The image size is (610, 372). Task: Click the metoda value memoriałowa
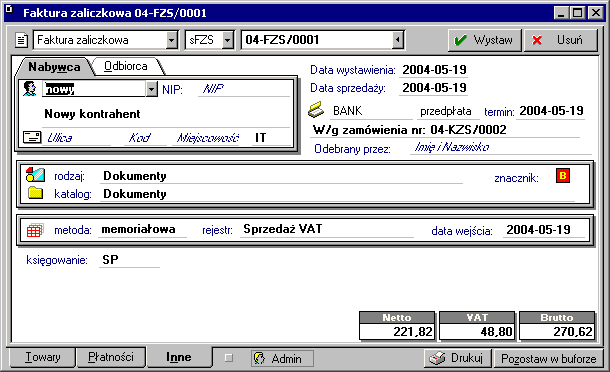pos(143,230)
